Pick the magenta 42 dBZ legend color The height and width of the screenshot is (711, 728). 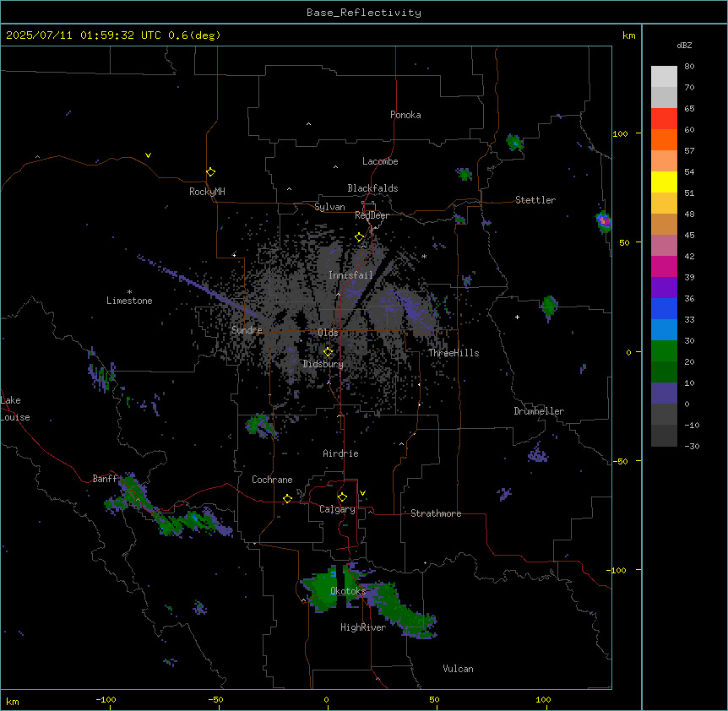664,266
